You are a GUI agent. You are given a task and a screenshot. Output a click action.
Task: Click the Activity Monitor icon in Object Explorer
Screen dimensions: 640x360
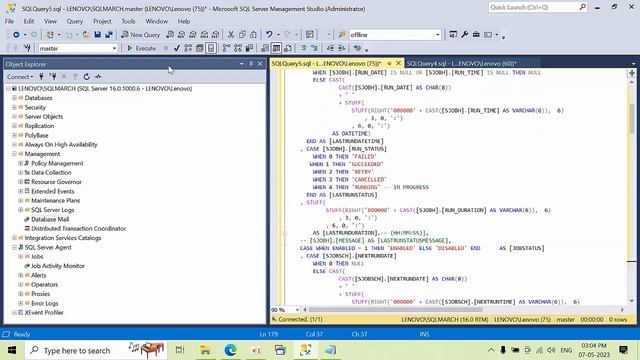click(x=98, y=77)
